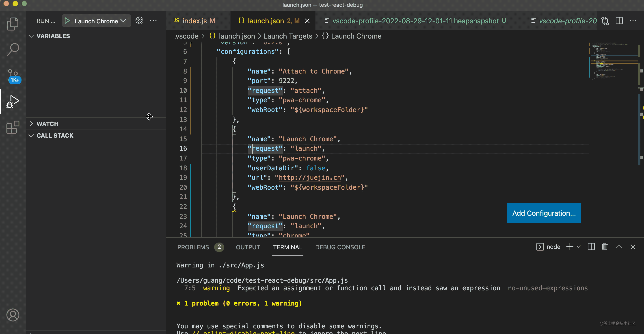Click the green Start Debugging play icon

point(67,21)
